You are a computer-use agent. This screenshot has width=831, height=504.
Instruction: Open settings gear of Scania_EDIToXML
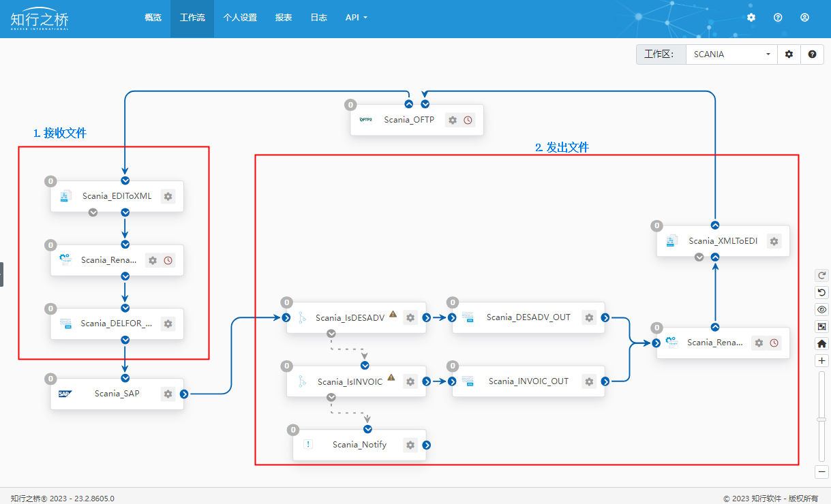tap(168, 196)
